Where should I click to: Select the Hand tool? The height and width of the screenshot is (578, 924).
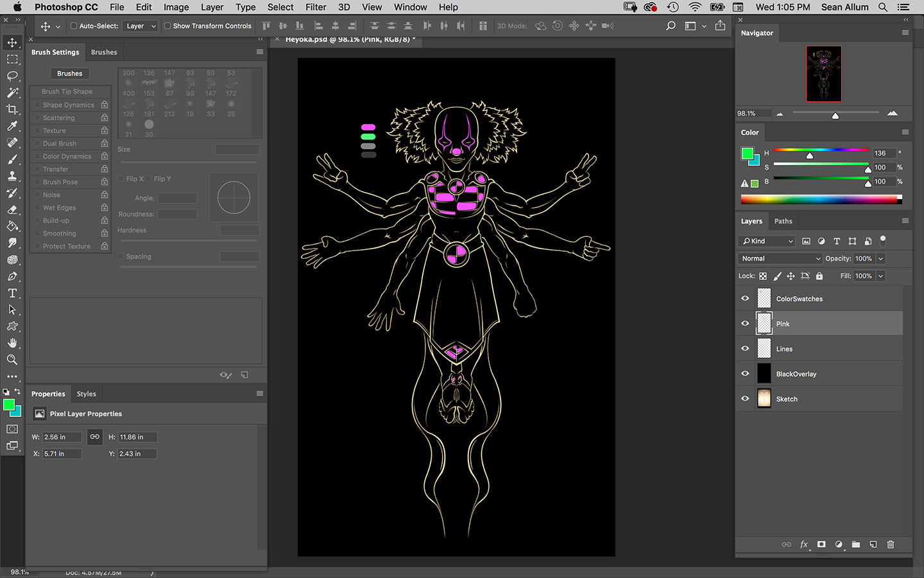12,343
